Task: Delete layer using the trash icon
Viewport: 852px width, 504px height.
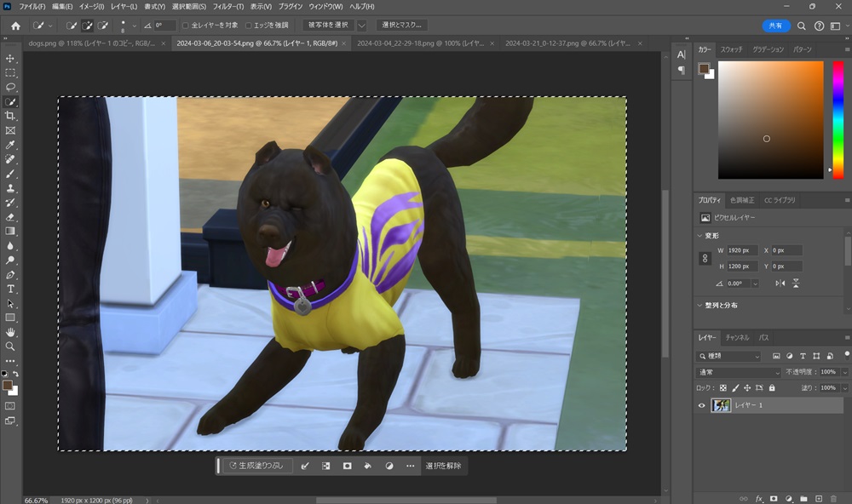Action: [833, 499]
